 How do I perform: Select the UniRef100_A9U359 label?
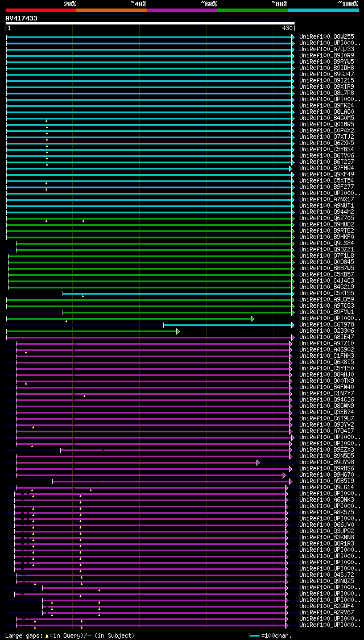tap(326, 300)
